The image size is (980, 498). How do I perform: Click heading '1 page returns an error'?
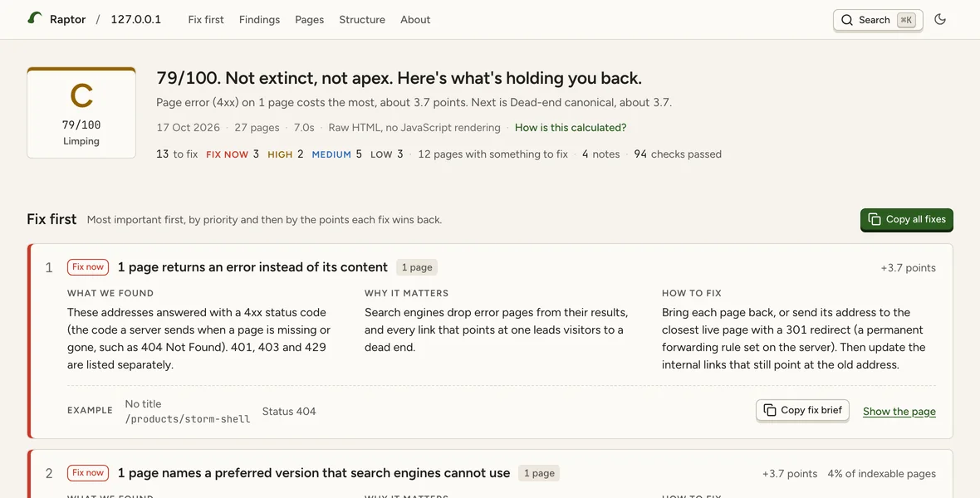[x=252, y=267]
